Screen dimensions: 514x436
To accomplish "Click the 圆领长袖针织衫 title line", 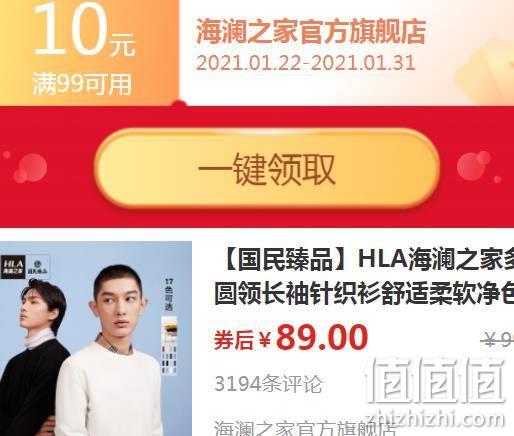I will (x=364, y=293).
